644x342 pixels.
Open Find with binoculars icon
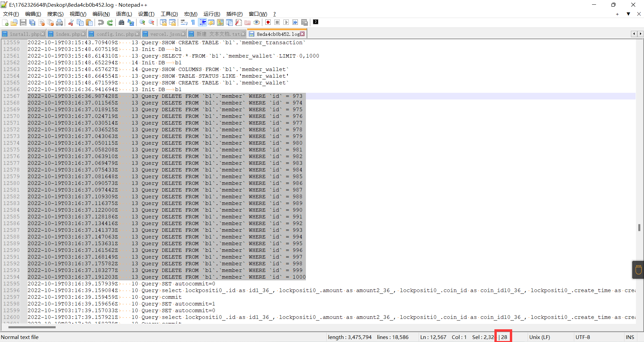pyautogui.click(x=121, y=22)
